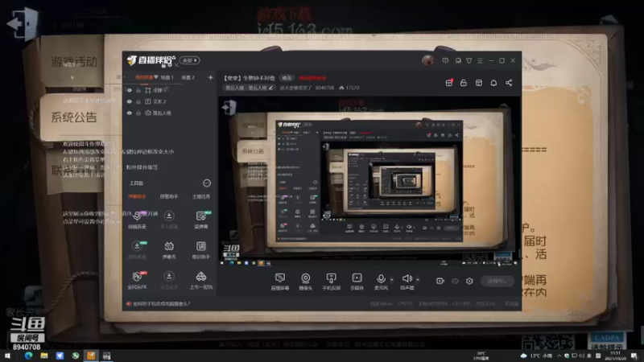Screen dimensions: 644x362
Task: Launch Microsoft Edge from the taskbar
Action: (x=28, y=356)
